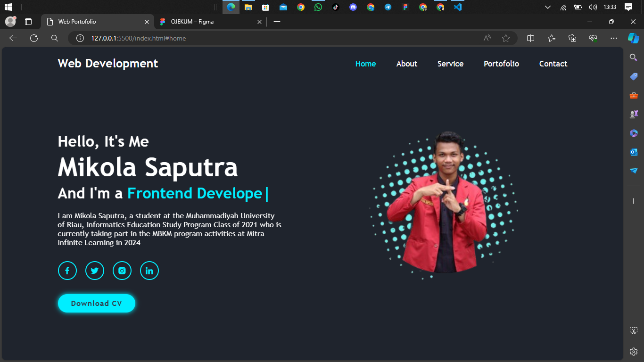
Task: Refresh the page with reload icon
Action: coord(34,38)
